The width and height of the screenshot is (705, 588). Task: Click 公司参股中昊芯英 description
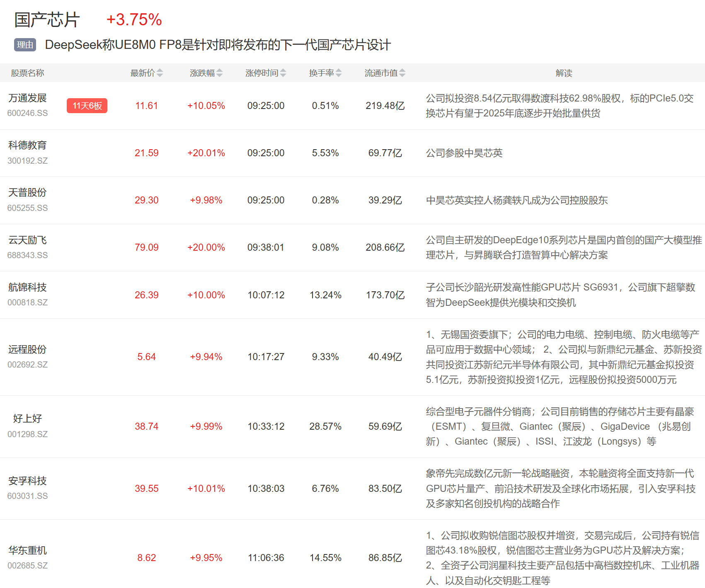(x=464, y=153)
